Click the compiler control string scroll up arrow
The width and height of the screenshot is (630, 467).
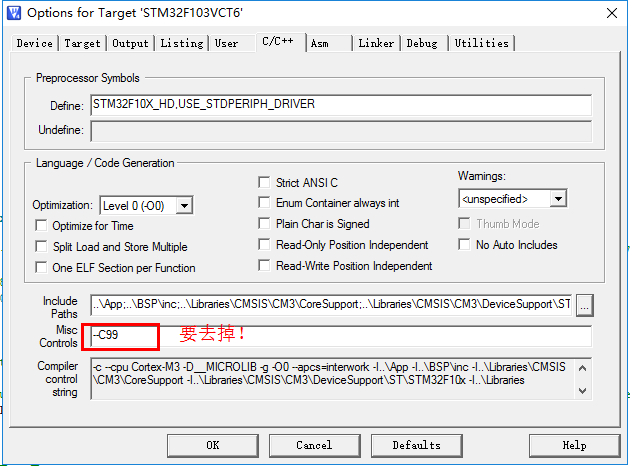pyautogui.click(x=583, y=368)
